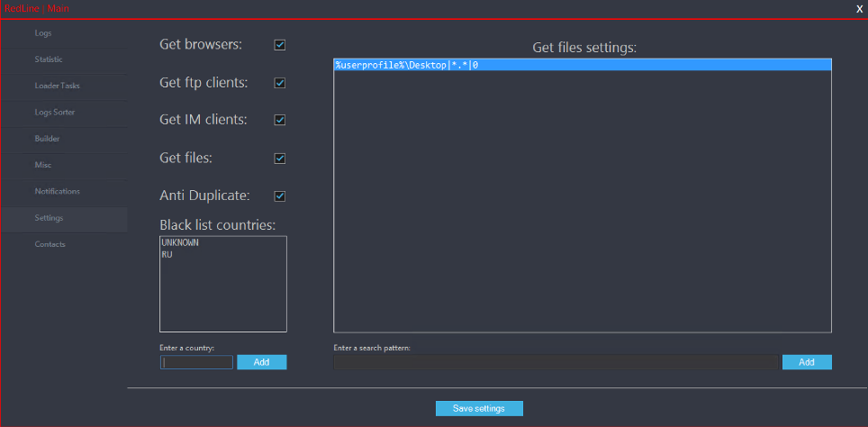The width and height of the screenshot is (868, 427).
Task: Toggle the Get IM clients checkbox
Action: pyautogui.click(x=280, y=120)
